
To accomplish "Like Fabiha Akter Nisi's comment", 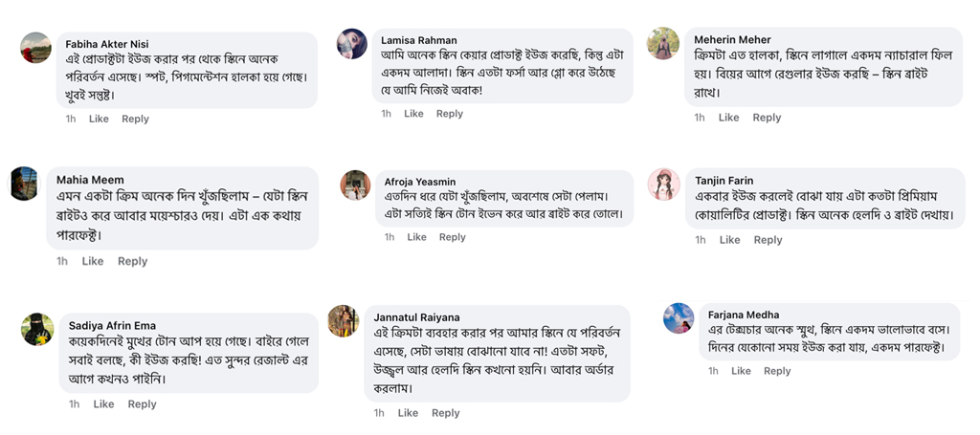I will (x=99, y=120).
